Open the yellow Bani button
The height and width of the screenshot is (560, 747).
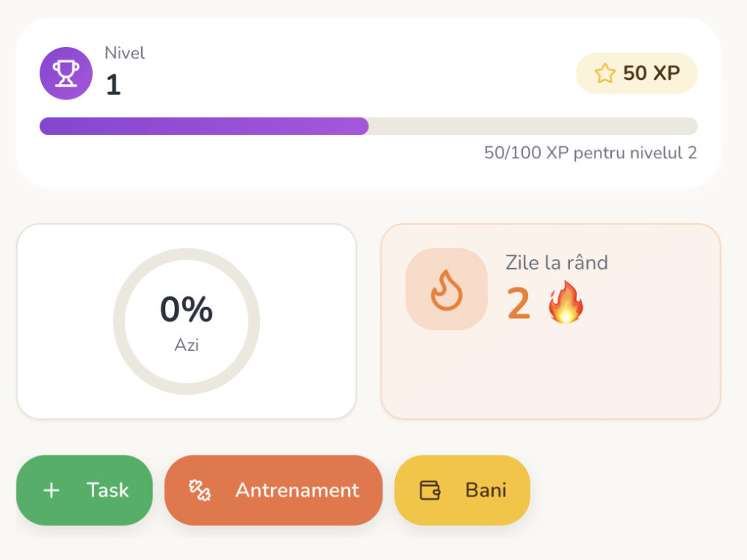click(x=462, y=490)
